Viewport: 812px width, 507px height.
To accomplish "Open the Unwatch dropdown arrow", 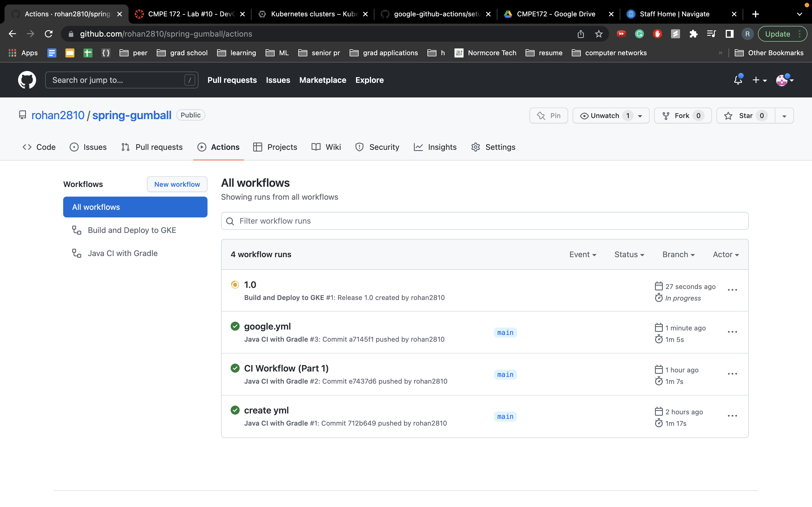I will coord(640,116).
